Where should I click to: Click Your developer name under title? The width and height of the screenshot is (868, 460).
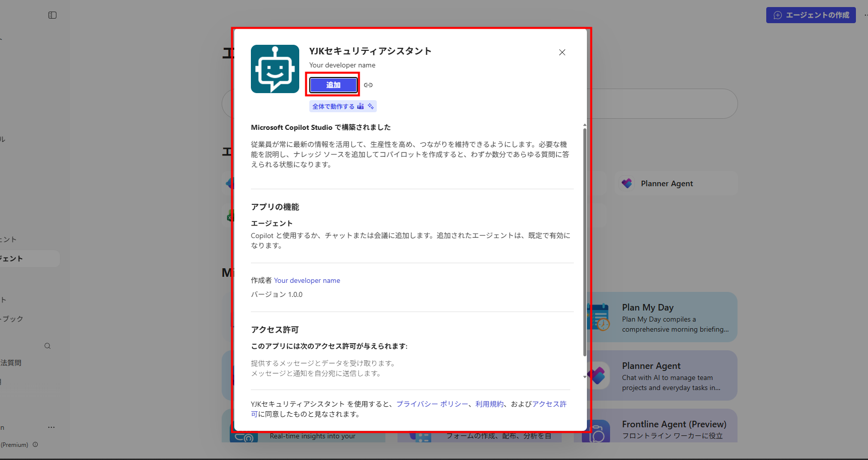tap(342, 65)
